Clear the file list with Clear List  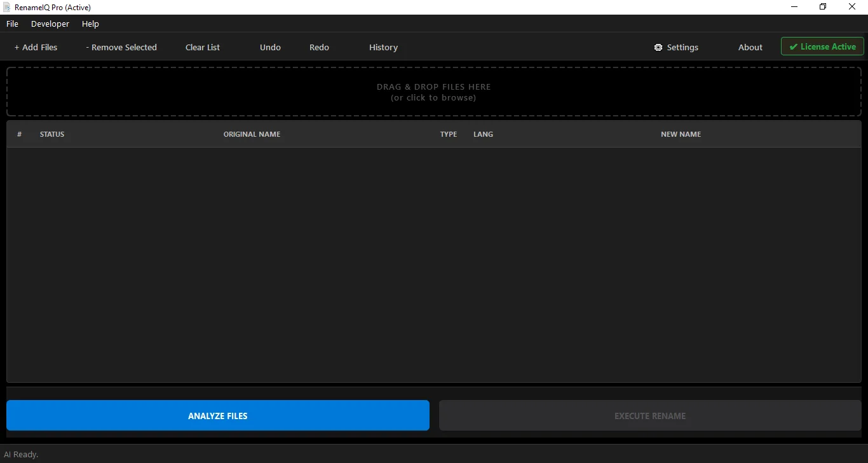pyautogui.click(x=202, y=47)
